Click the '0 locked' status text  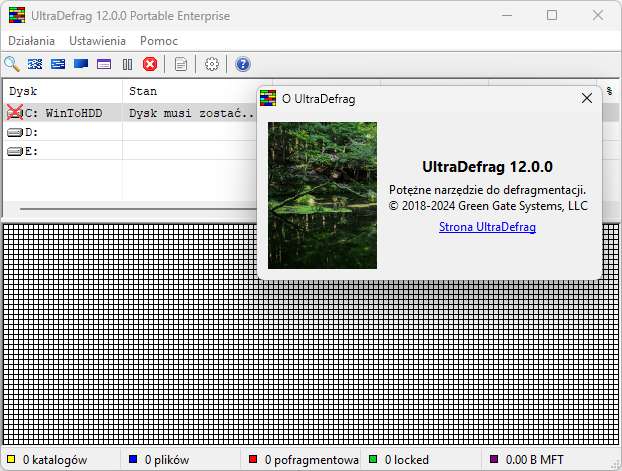point(407,459)
